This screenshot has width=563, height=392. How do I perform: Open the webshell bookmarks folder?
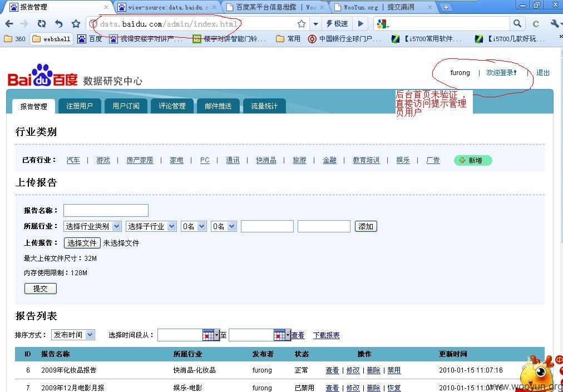51,39
